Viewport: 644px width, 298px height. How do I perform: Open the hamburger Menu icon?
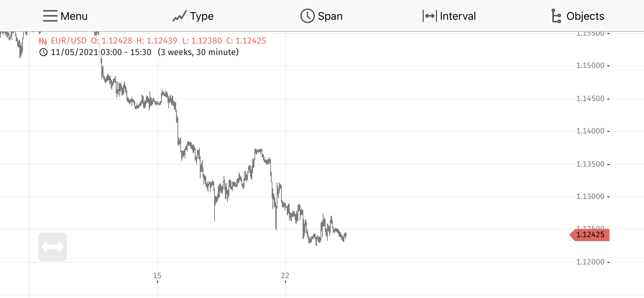pyautogui.click(x=50, y=16)
